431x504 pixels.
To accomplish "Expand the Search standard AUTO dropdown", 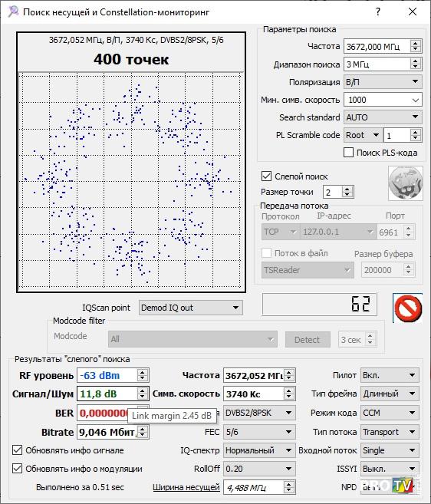I will click(x=383, y=117).
